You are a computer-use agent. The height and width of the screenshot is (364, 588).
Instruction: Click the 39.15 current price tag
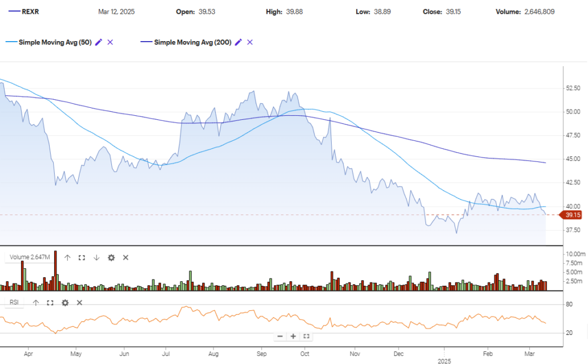pos(571,215)
